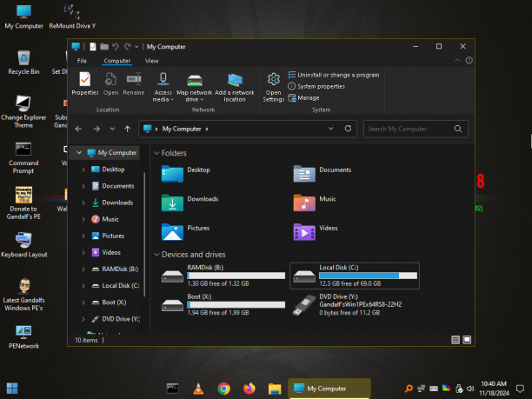Launch Firefox from the taskbar
Image resolution: width=532 pixels, height=399 pixels.
[249, 389]
